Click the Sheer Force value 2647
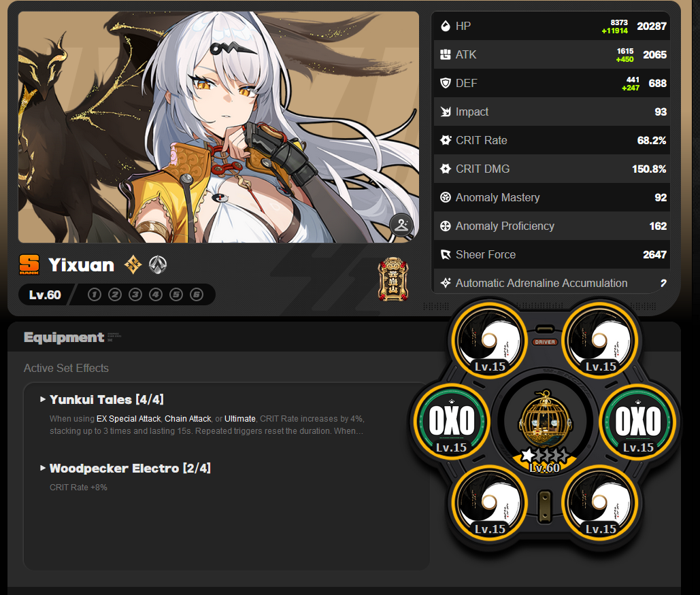 tap(654, 255)
